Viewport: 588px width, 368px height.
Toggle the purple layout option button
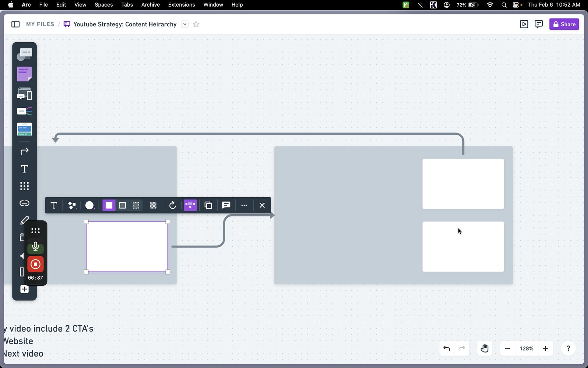tap(190, 205)
